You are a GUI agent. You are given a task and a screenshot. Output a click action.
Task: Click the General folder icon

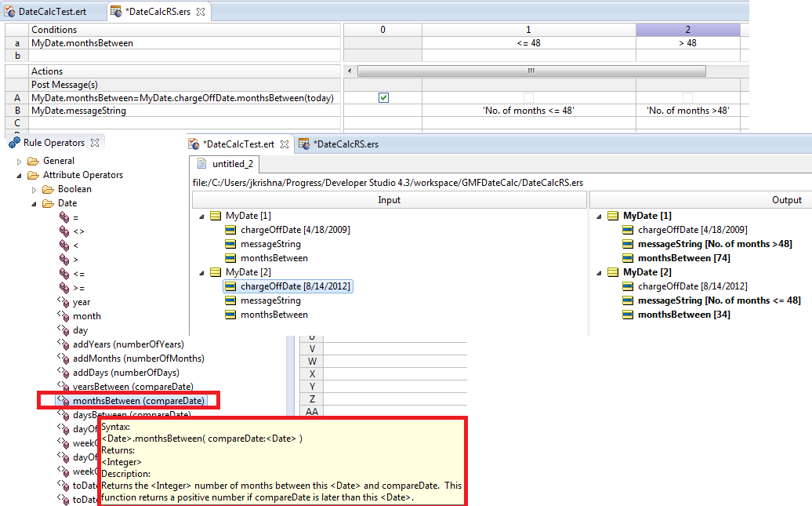(x=34, y=161)
